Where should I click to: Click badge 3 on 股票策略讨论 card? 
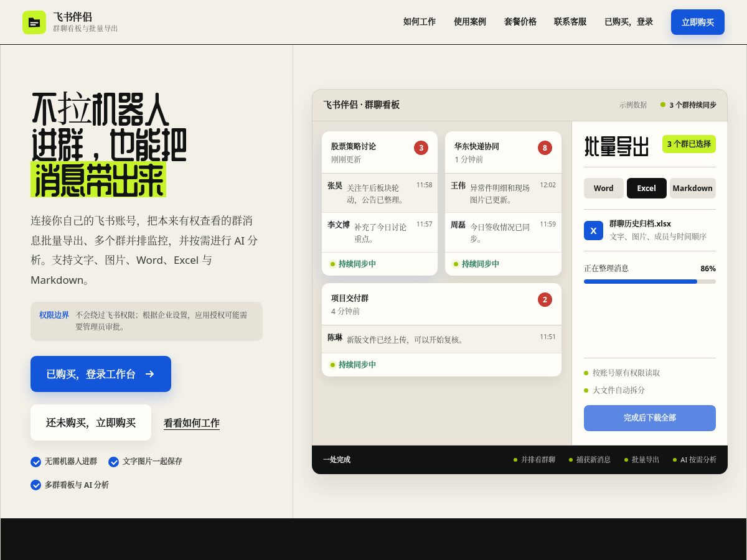[x=421, y=147]
